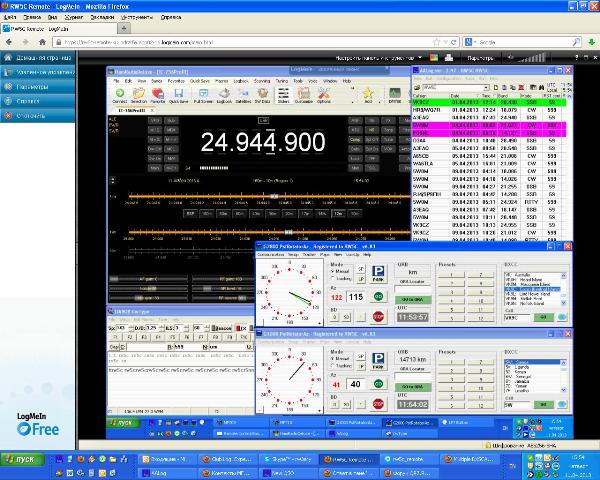Click the fine tuning bar marker in HRD
Screen dimensions: 600x480
(x=274, y=196)
